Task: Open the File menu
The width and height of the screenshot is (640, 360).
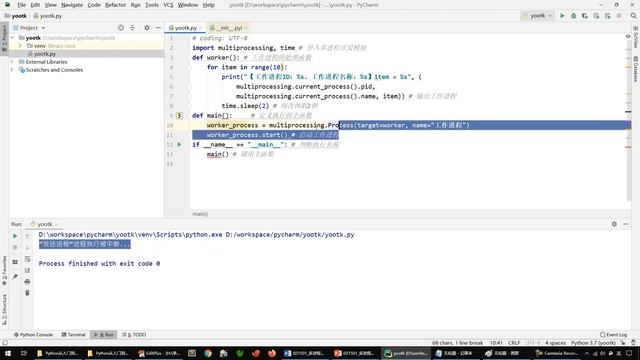Action: point(21,5)
